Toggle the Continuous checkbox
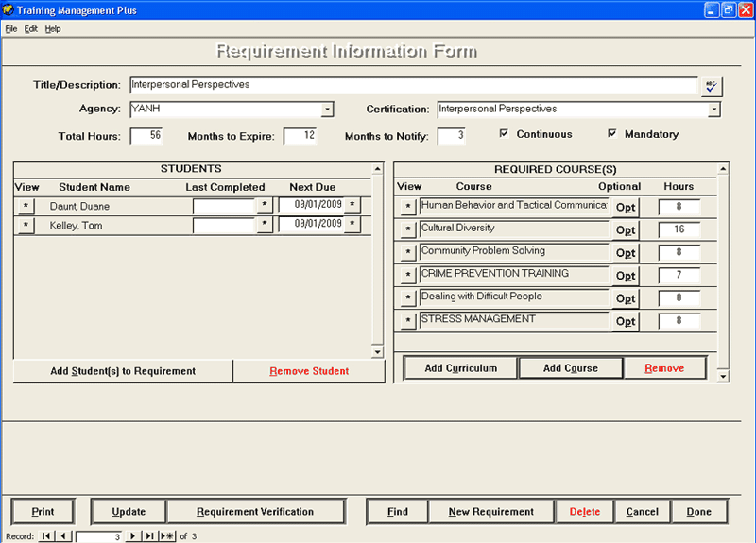The height and width of the screenshot is (543, 756). point(504,134)
